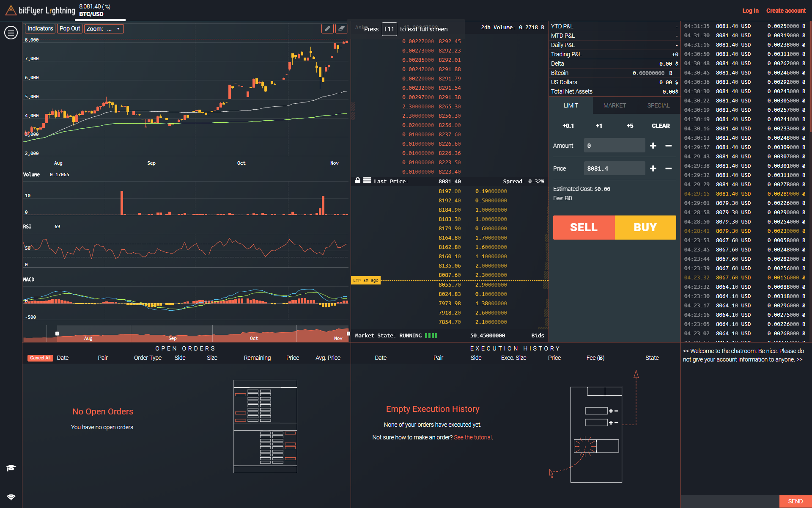Click the list view icon on order book
The width and height of the screenshot is (812, 508).
368,181
